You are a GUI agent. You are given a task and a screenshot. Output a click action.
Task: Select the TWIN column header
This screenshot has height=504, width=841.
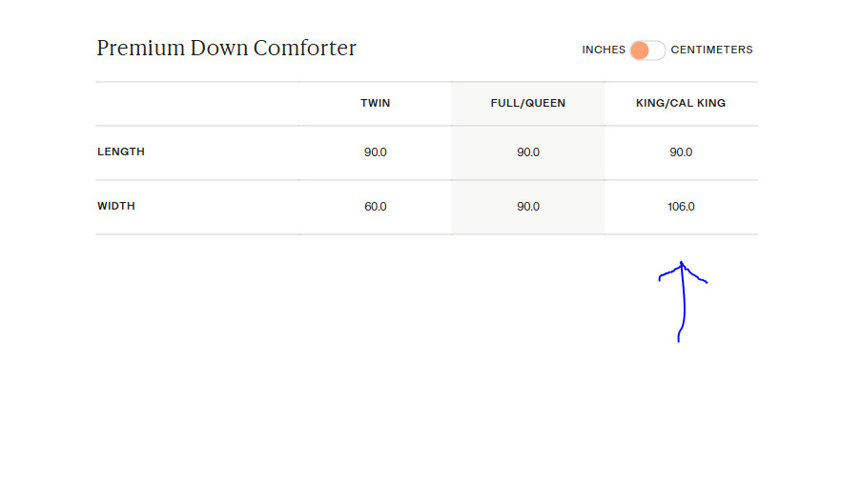coord(375,104)
